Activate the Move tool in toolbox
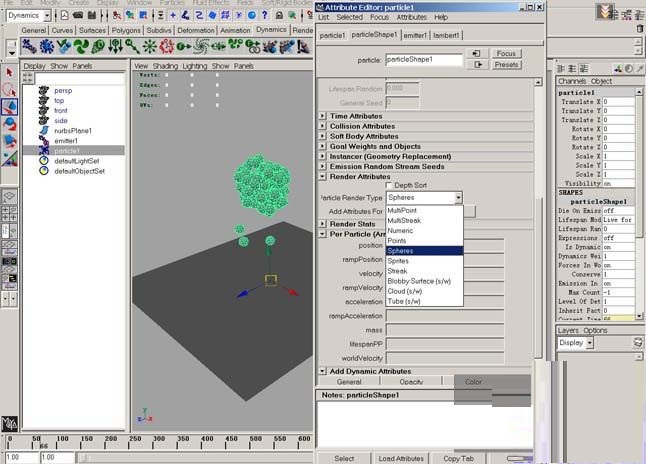Image resolution: width=646 pixels, height=464 pixels. (x=9, y=107)
